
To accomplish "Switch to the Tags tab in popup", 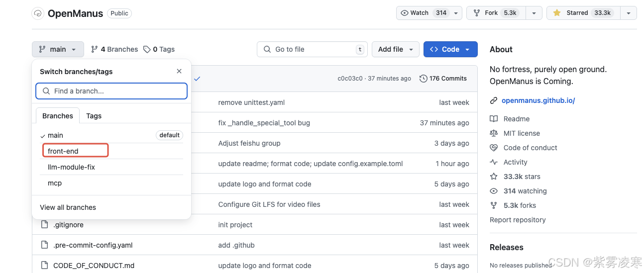I will click(94, 116).
